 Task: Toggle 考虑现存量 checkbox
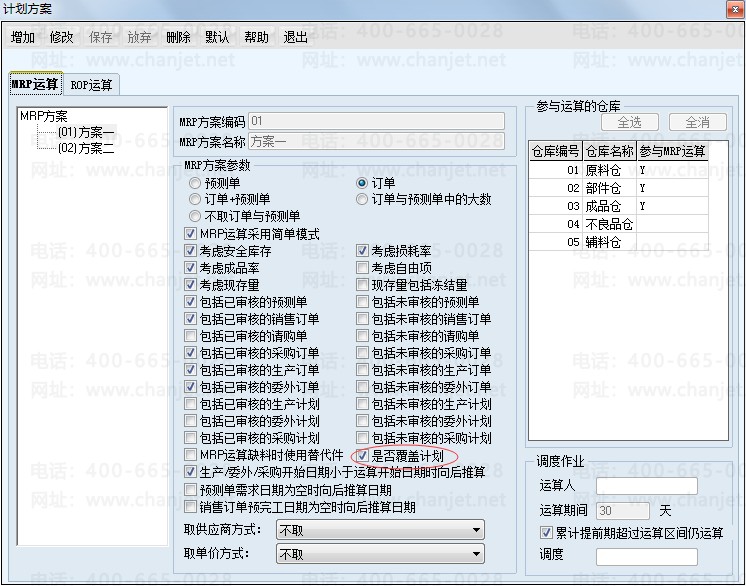tap(190, 285)
